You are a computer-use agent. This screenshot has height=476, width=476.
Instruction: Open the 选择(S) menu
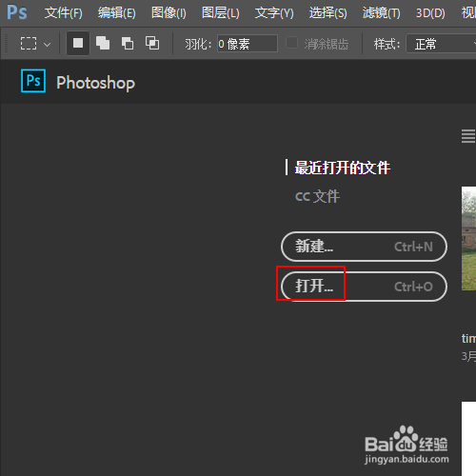tap(328, 13)
